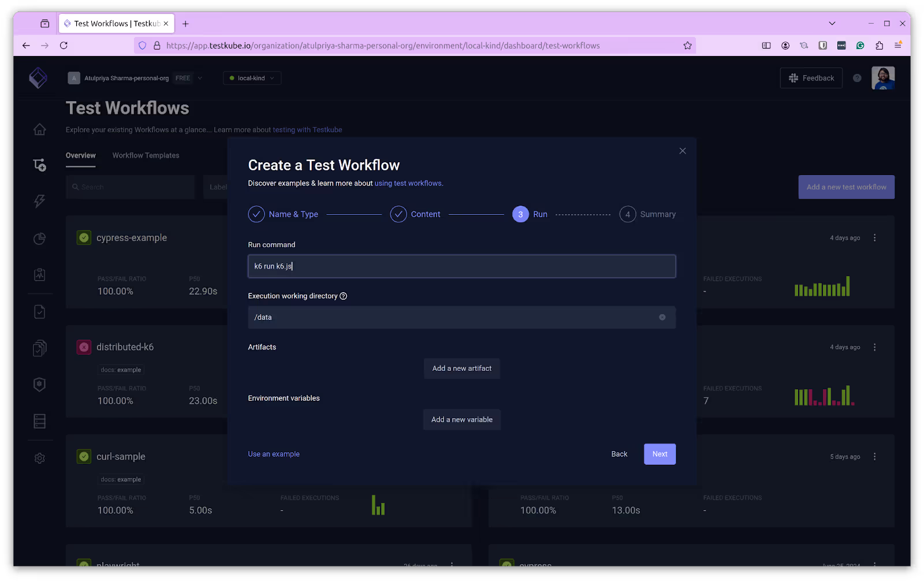The height and width of the screenshot is (581, 924).
Task: Click the help question mark icon
Action: coord(857,78)
